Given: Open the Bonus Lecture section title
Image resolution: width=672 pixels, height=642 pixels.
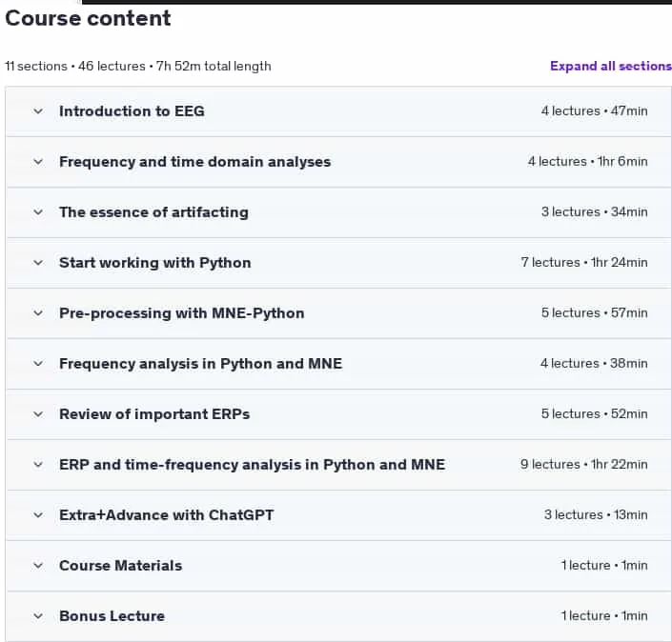Looking at the screenshot, I should click(112, 616).
